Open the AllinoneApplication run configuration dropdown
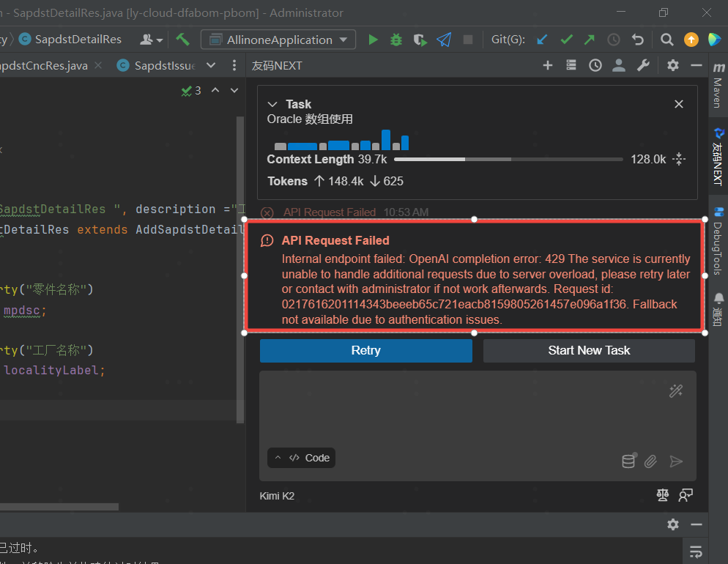728x564 pixels. 278,40
